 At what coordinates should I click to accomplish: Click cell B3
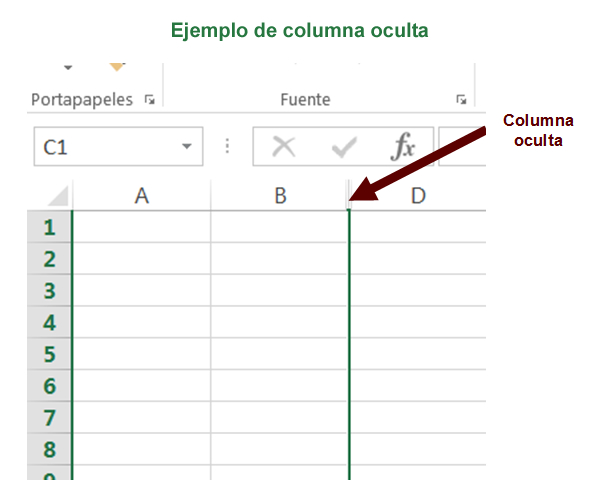pyautogui.click(x=279, y=290)
